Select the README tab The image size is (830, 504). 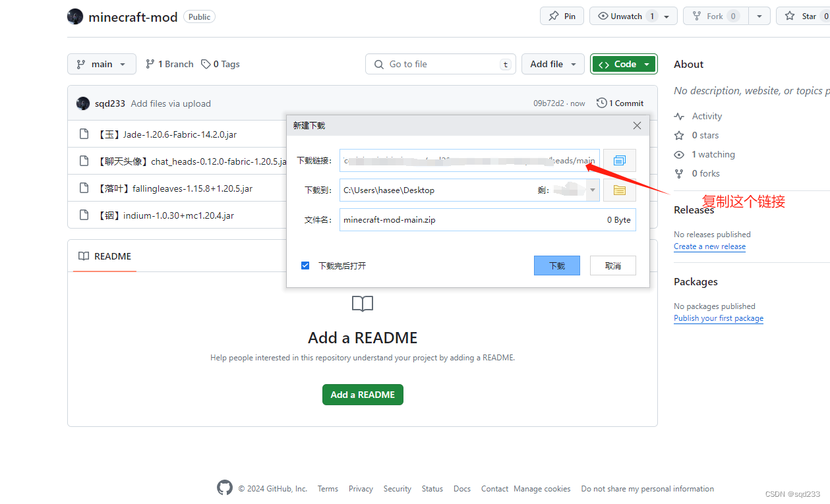(x=105, y=256)
